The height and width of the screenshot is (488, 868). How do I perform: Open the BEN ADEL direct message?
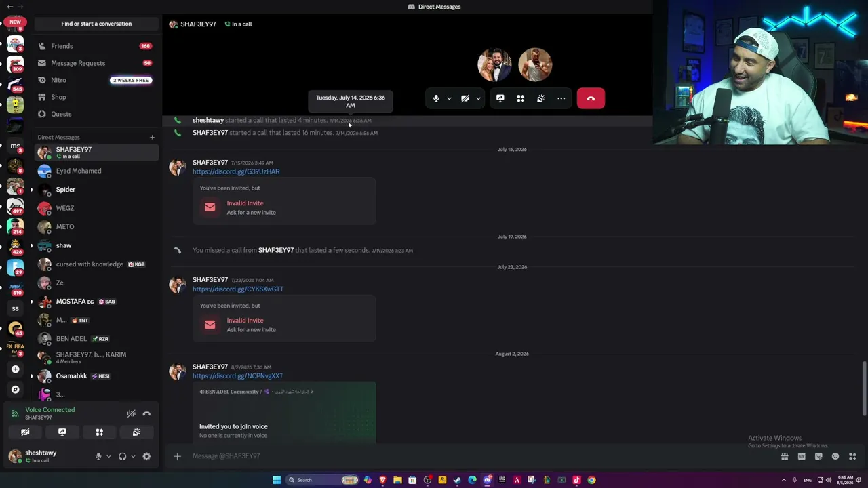[96, 339]
